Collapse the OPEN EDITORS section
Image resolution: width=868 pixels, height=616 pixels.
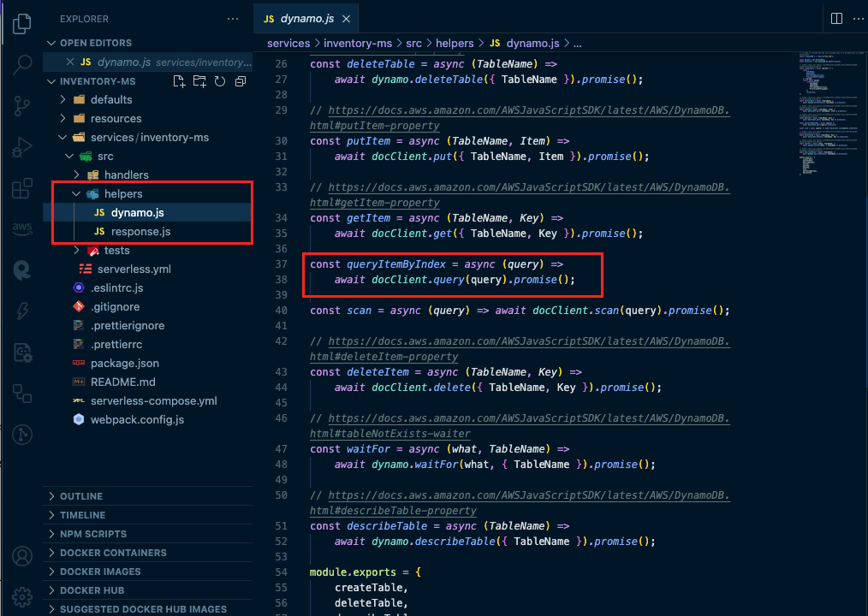tap(51, 43)
